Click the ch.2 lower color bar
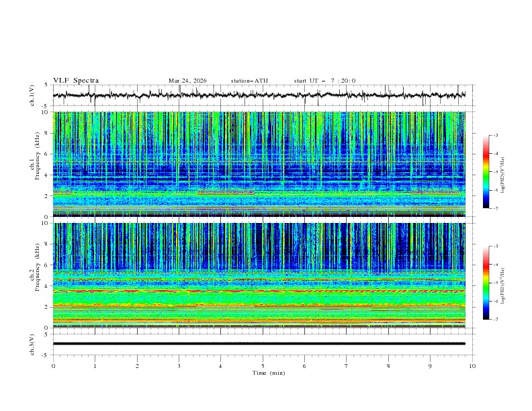 click(x=486, y=283)
